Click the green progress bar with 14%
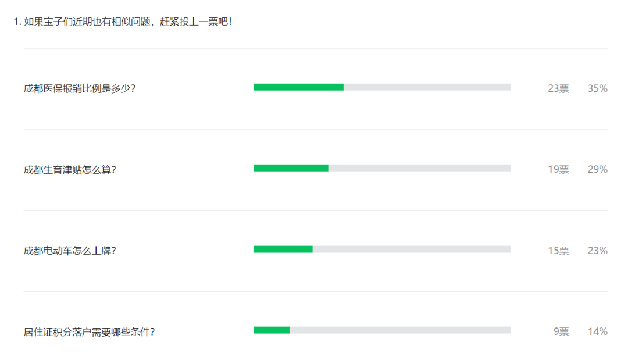Image resolution: width=628 pixels, height=364 pixels. pyautogui.click(x=272, y=330)
